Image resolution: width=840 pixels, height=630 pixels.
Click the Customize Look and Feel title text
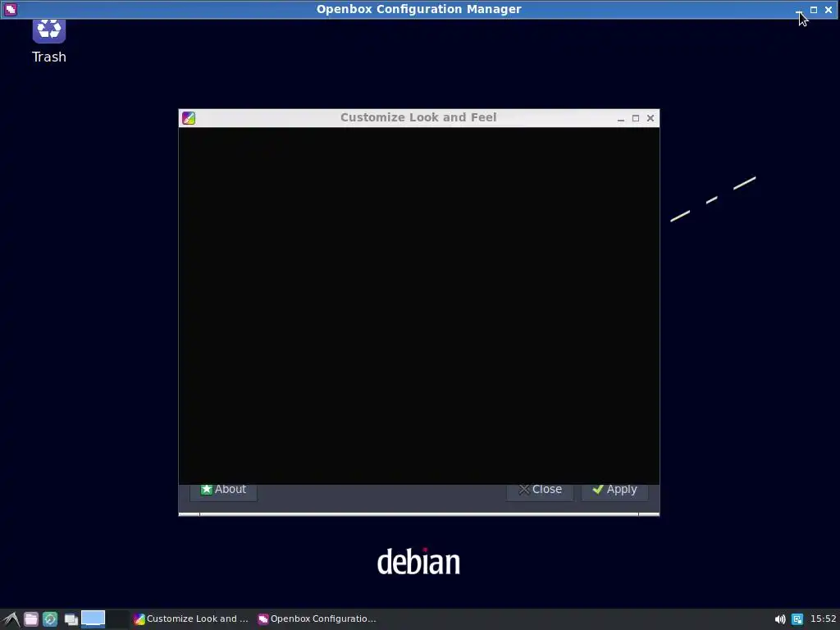coord(418,117)
